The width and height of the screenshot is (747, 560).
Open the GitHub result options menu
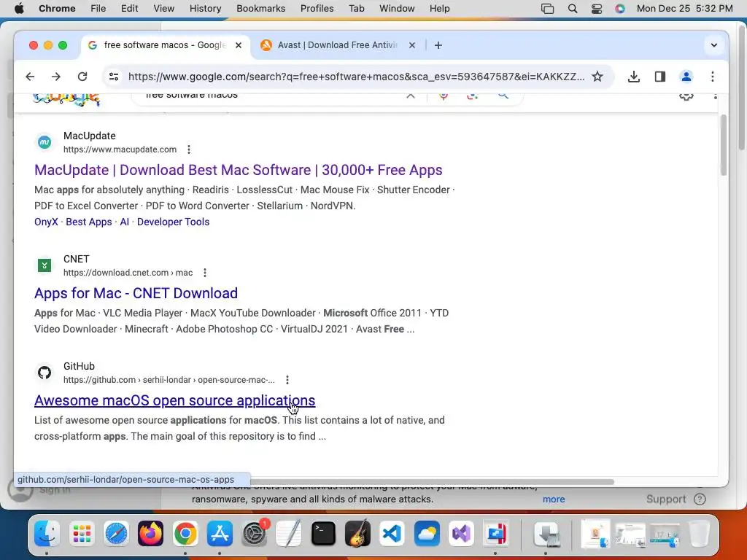point(287,380)
